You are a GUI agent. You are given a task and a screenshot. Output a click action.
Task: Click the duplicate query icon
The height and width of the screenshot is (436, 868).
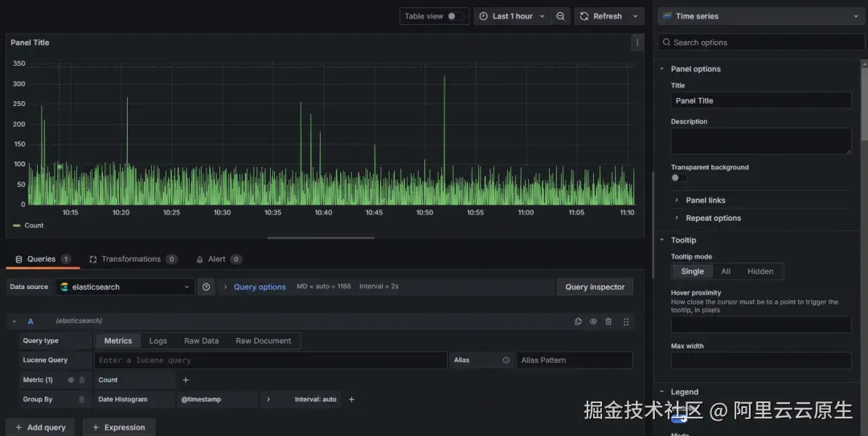(x=578, y=321)
